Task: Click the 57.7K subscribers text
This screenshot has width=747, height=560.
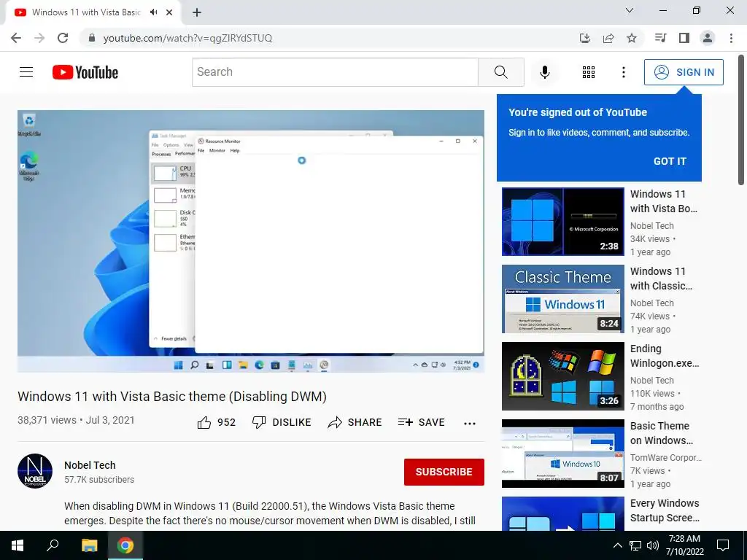Action: tap(99, 480)
